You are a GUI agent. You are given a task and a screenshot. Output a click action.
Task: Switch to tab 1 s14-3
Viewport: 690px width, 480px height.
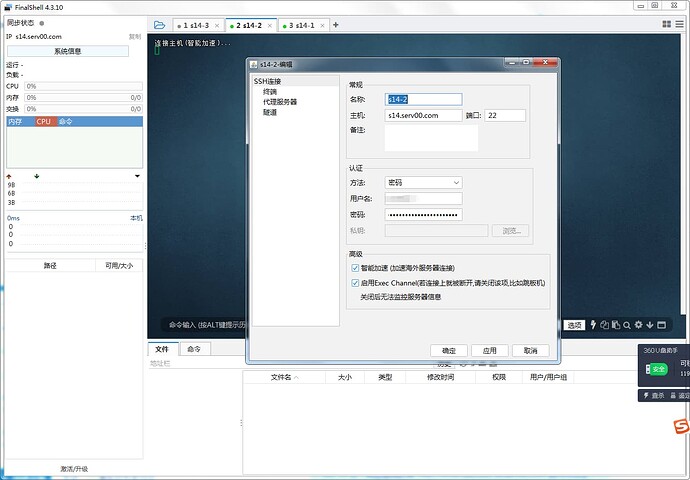(197, 26)
